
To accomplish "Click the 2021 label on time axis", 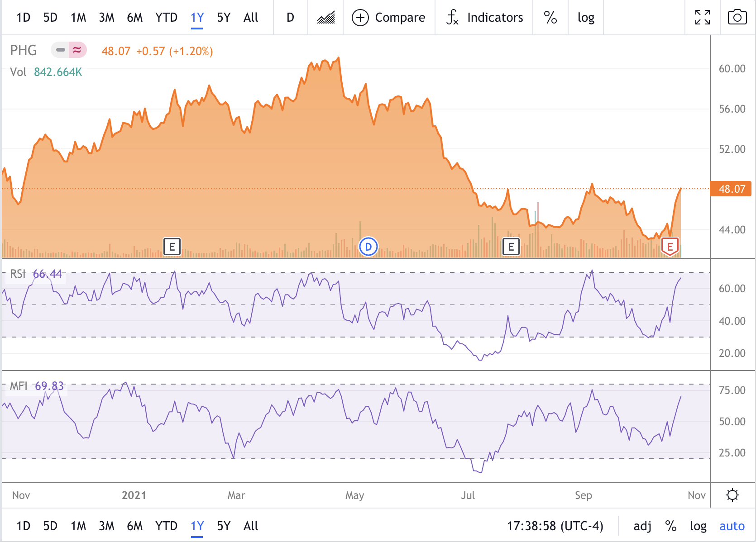I will tap(134, 495).
